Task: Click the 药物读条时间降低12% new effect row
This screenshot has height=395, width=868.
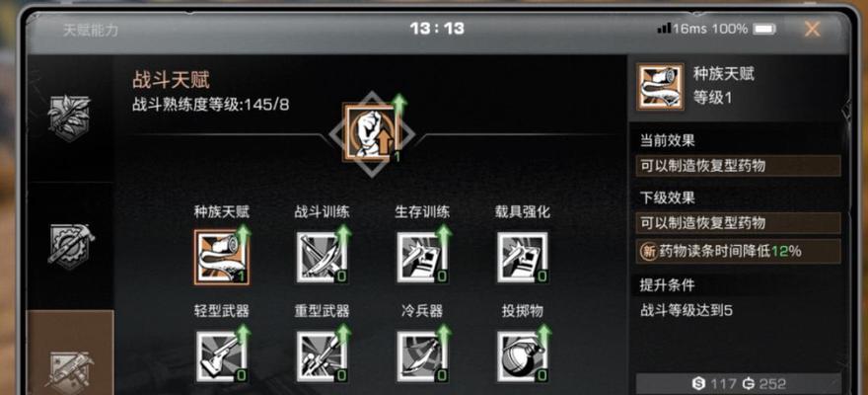Action: [739, 251]
